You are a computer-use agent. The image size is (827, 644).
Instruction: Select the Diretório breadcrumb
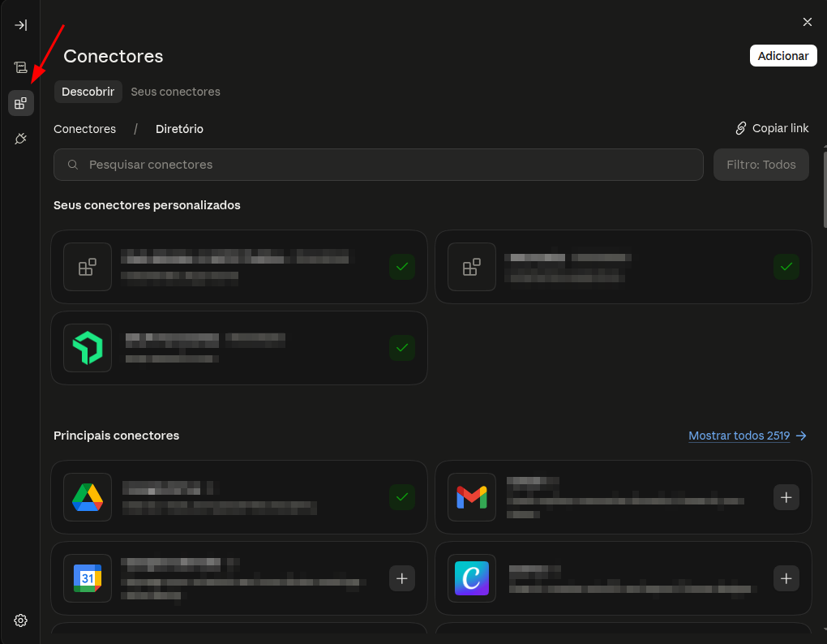[179, 129]
